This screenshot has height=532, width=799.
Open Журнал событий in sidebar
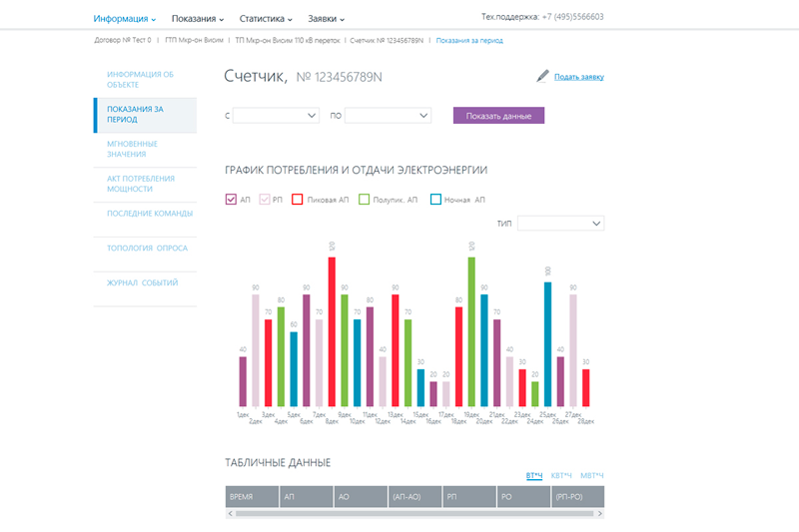coord(142,282)
